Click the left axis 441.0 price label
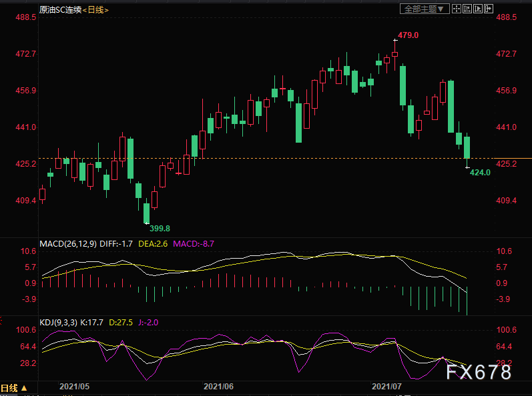 point(26,127)
